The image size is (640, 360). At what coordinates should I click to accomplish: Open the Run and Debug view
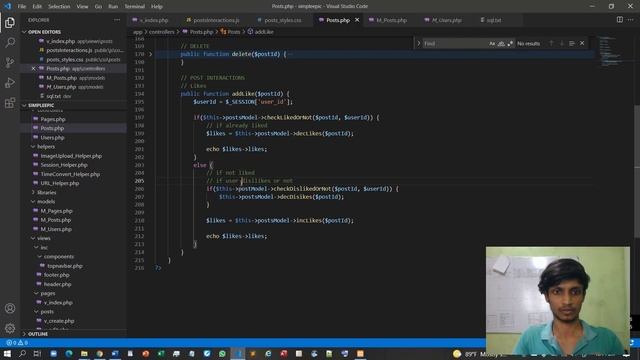pos(10,82)
